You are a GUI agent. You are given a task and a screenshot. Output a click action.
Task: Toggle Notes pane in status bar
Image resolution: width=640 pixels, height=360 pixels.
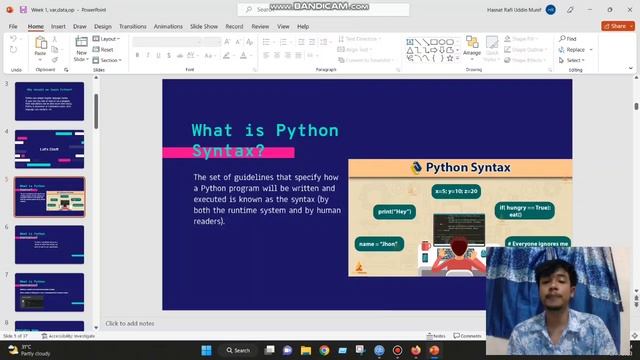tap(436, 336)
